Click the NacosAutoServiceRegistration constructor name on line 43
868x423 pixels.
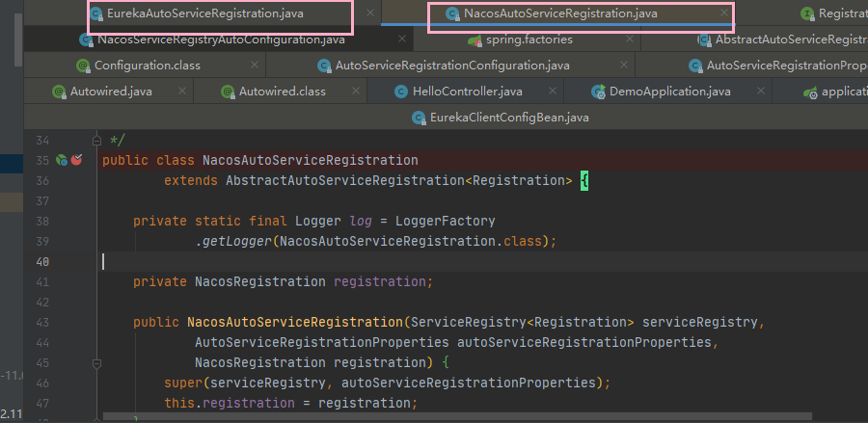[x=295, y=323]
